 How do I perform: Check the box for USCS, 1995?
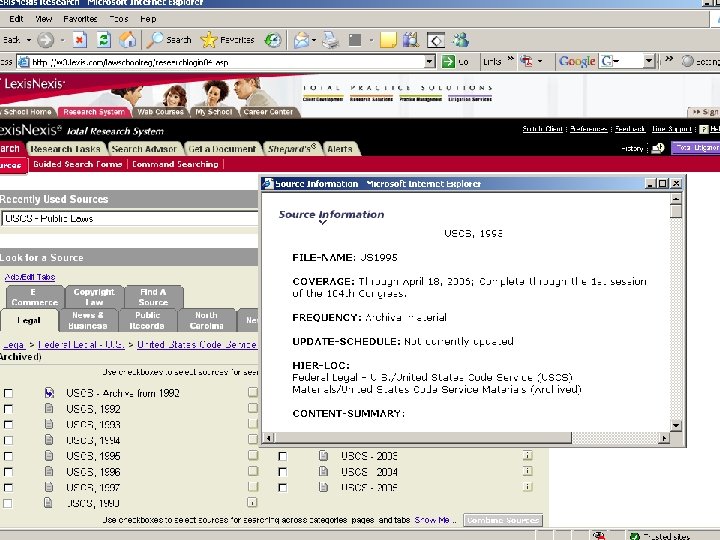click(8, 456)
